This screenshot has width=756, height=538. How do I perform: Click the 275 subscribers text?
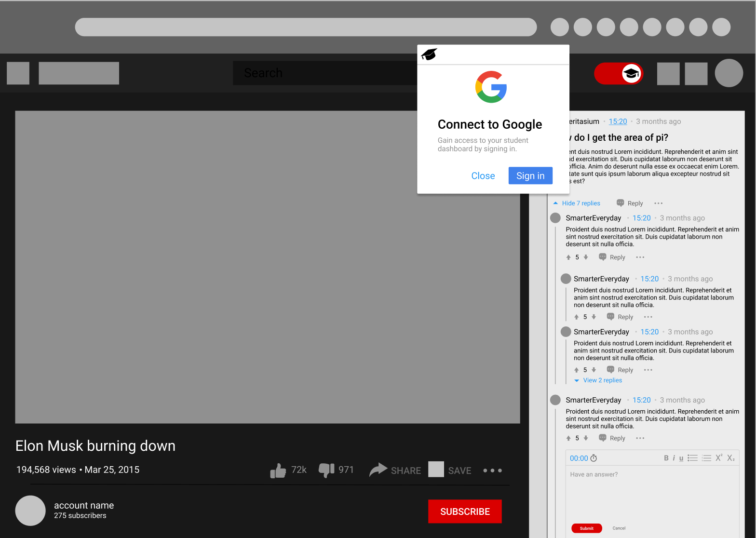[x=80, y=515]
